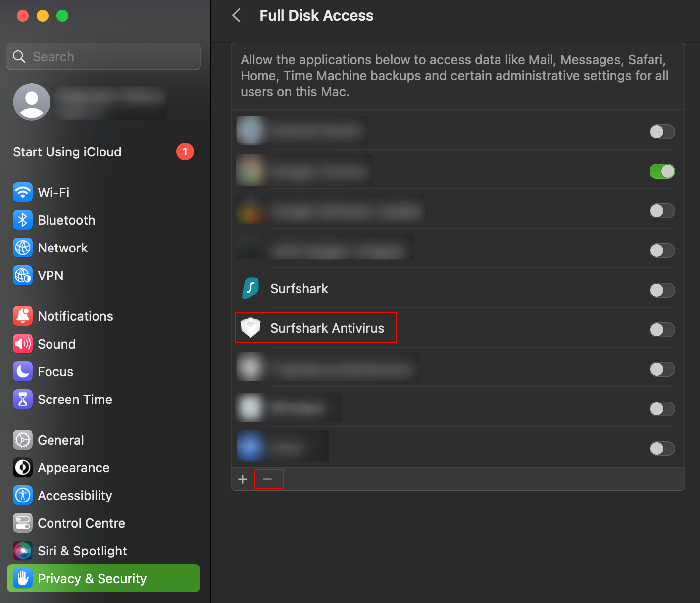Open Start Using iCloud prompt
700x603 pixels.
click(x=67, y=152)
